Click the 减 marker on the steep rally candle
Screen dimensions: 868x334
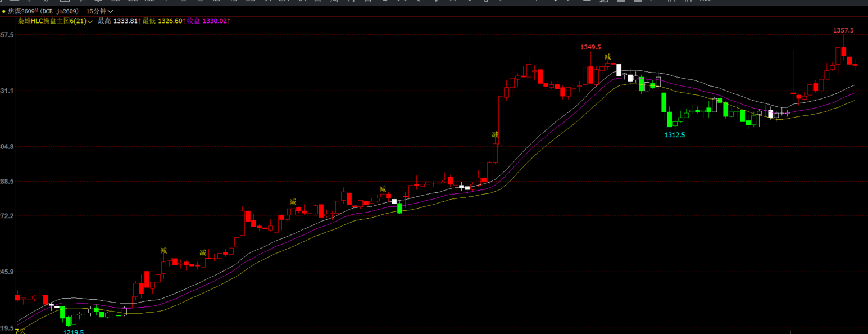point(495,134)
